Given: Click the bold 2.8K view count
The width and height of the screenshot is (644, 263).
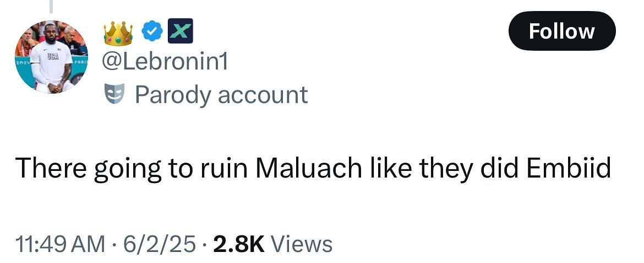Looking at the screenshot, I should pos(239,244).
